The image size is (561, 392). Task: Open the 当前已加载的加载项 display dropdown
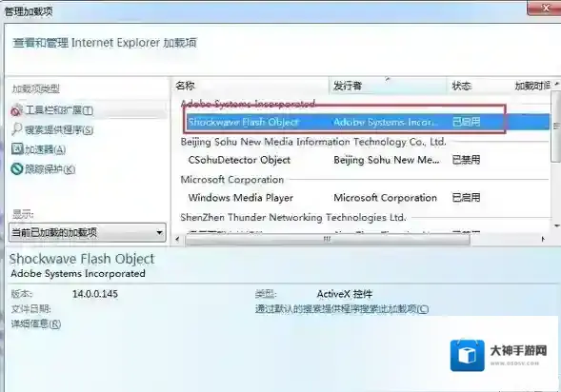click(x=88, y=232)
